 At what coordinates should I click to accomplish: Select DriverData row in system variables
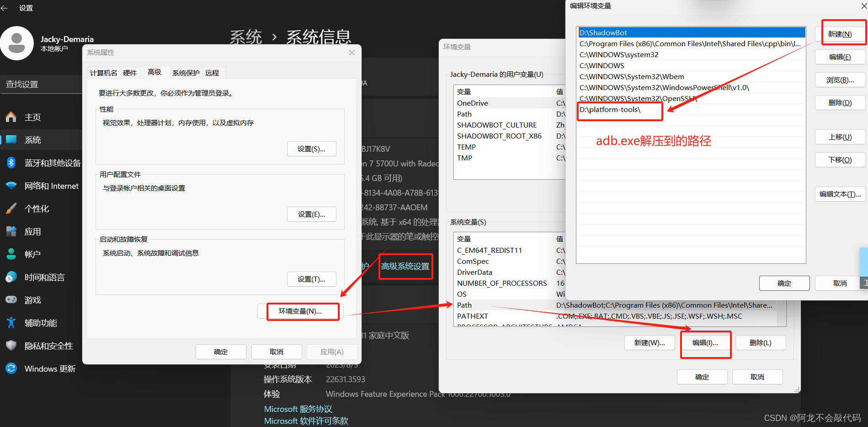pos(510,272)
